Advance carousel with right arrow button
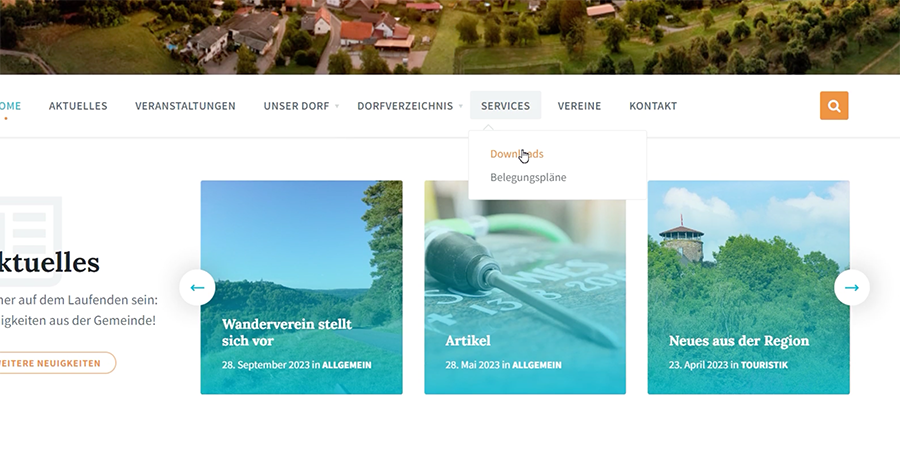 852,287
